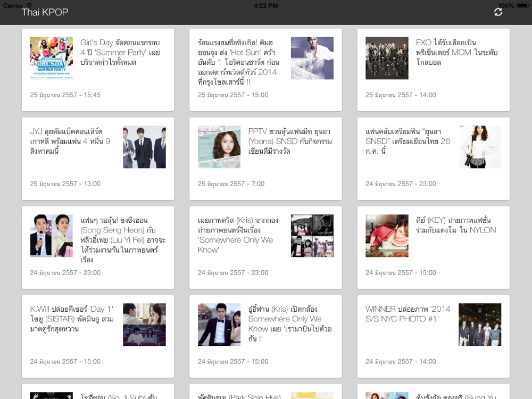Click the battery icon in the status bar
The width and height of the screenshot is (532, 399).
click(x=522, y=5)
